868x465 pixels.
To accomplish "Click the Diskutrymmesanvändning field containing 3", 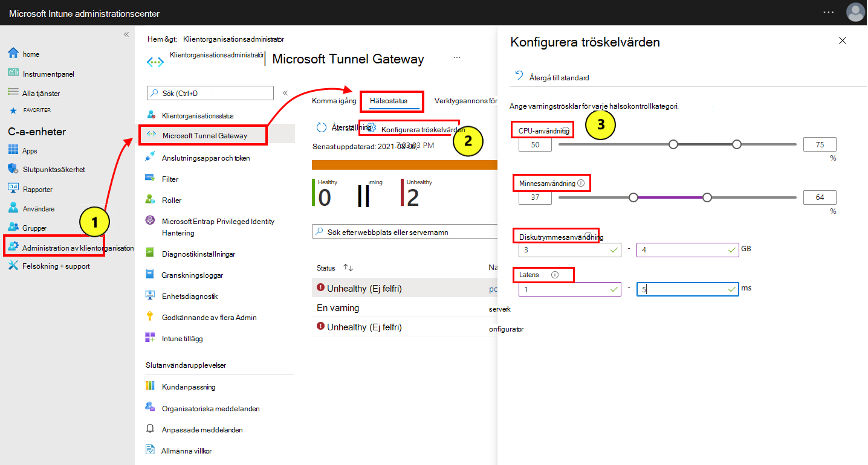I will pos(570,249).
